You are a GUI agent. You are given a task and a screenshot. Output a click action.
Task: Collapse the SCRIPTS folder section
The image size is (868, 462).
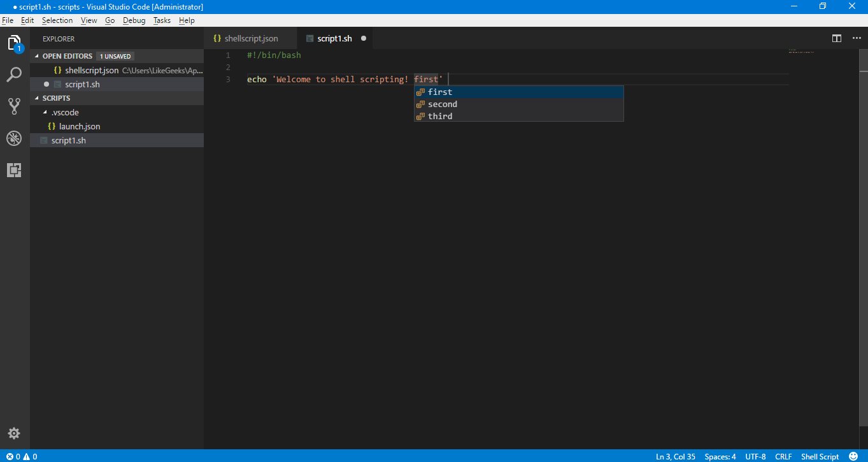(x=37, y=98)
